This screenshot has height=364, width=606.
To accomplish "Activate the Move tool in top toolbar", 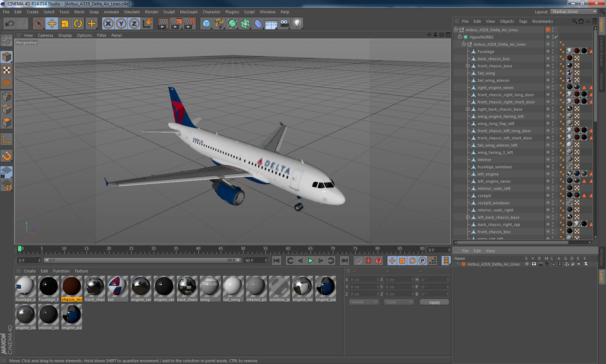I will coord(52,24).
